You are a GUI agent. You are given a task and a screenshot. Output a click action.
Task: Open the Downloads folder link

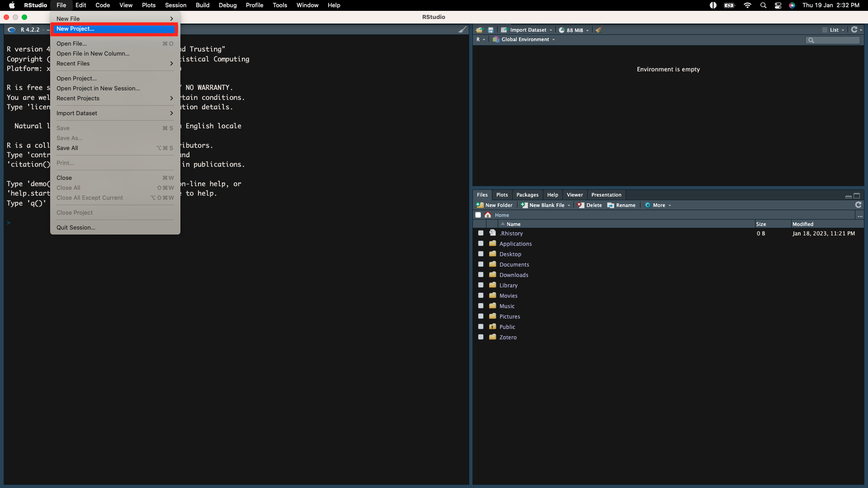pyautogui.click(x=514, y=275)
